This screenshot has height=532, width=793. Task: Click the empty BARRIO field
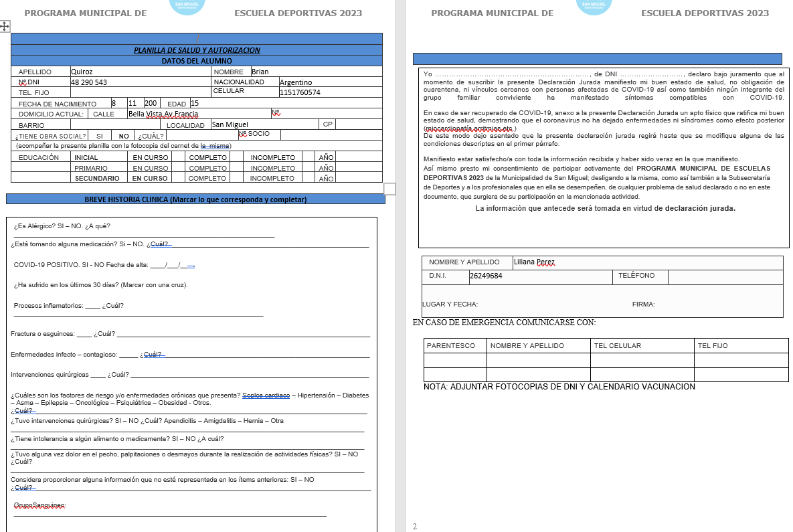coord(115,124)
